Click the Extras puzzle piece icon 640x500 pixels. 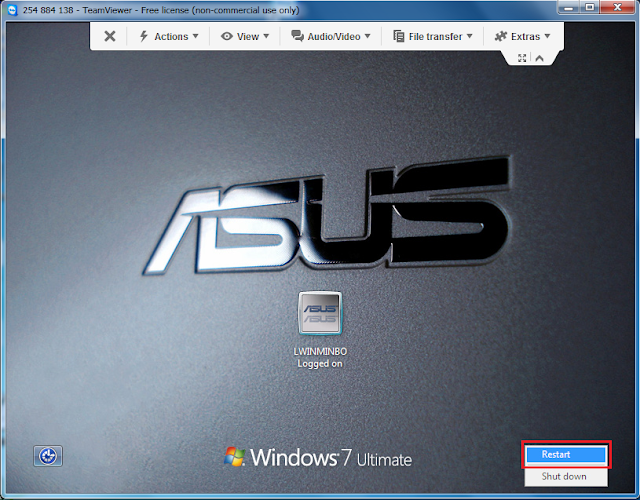500,36
